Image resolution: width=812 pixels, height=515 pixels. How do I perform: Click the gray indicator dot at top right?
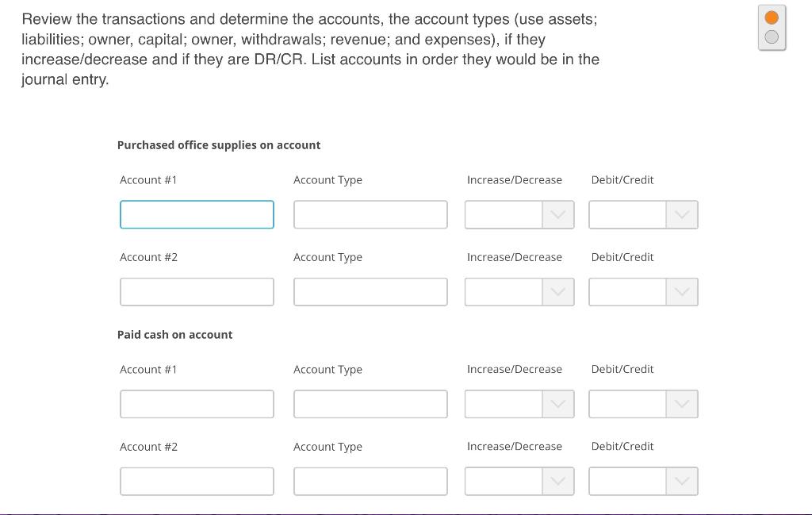pos(771,37)
